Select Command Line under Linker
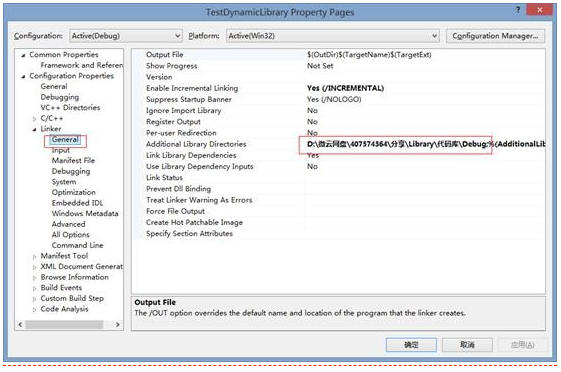This screenshot has height=372, width=561. click(77, 245)
